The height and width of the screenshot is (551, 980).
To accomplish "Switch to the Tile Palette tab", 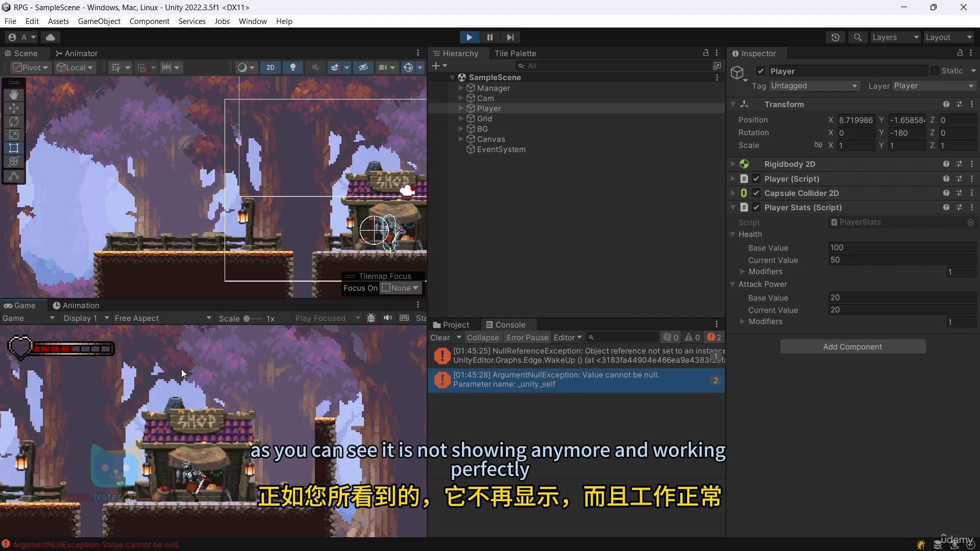I will (515, 53).
